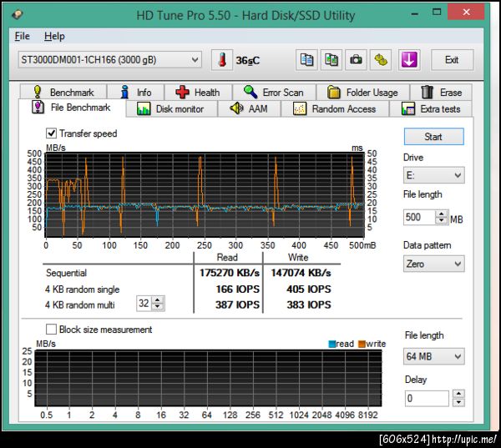
Task: Click the Delay input field
Action: (427, 398)
